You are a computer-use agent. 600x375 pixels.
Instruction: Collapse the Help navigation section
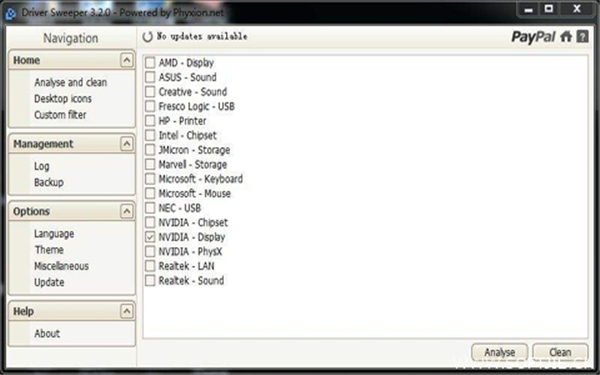(x=127, y=311)
